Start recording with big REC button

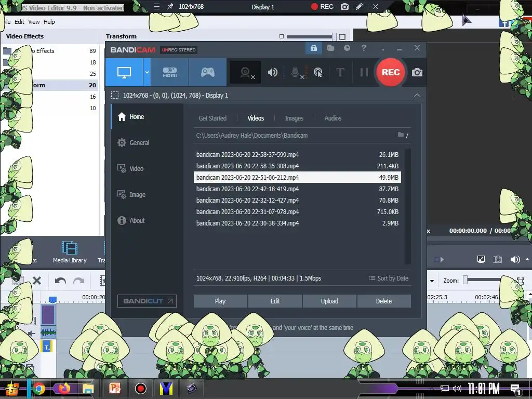391,72
